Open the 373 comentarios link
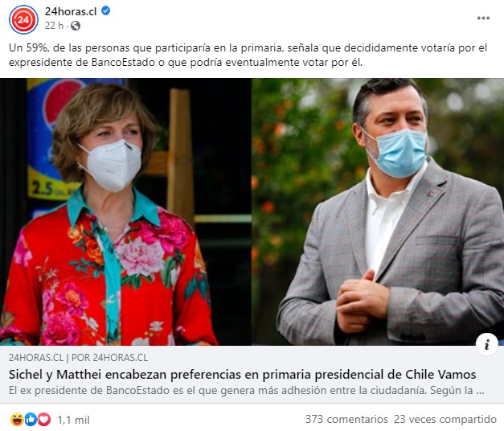 (x=346, y=420)
